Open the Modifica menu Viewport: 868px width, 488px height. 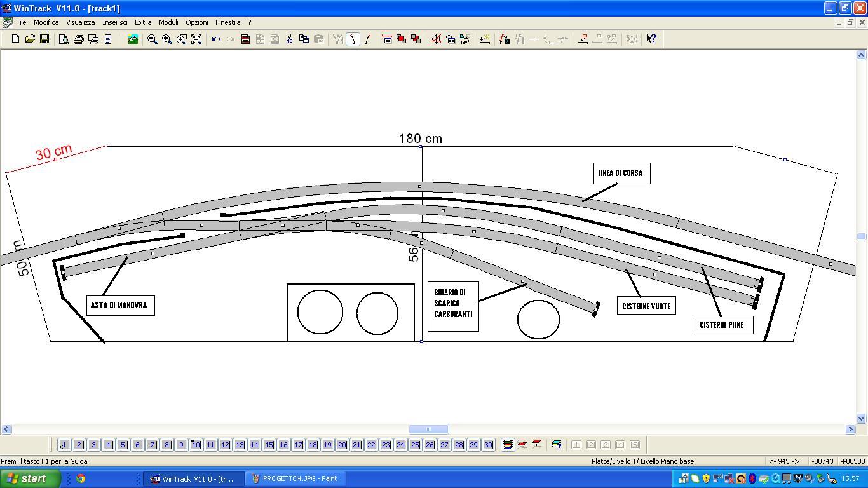tap(46, 22)
